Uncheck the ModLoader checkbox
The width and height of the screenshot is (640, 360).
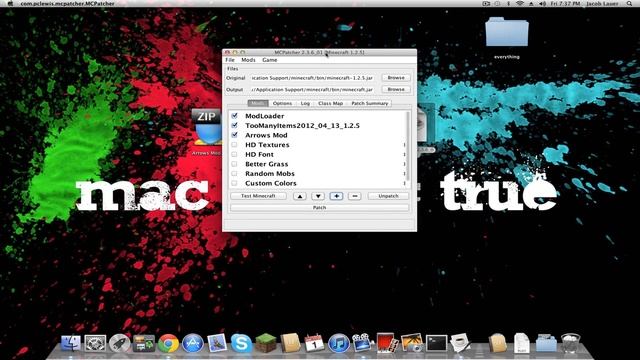point(234,116)
